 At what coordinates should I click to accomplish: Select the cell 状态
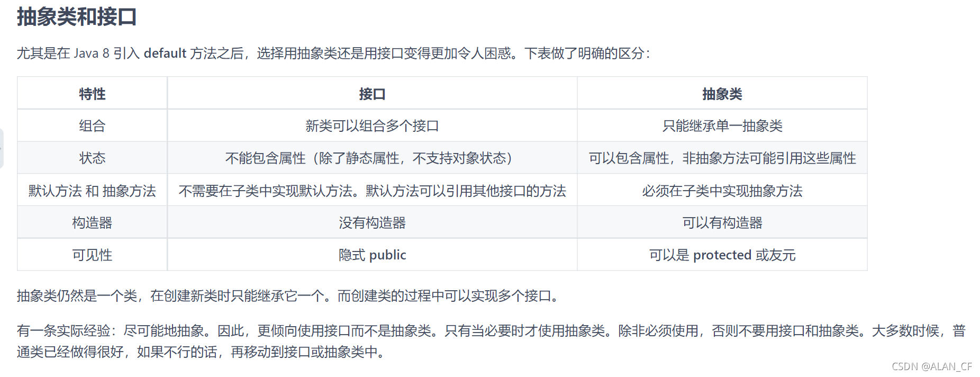point(92,158)
